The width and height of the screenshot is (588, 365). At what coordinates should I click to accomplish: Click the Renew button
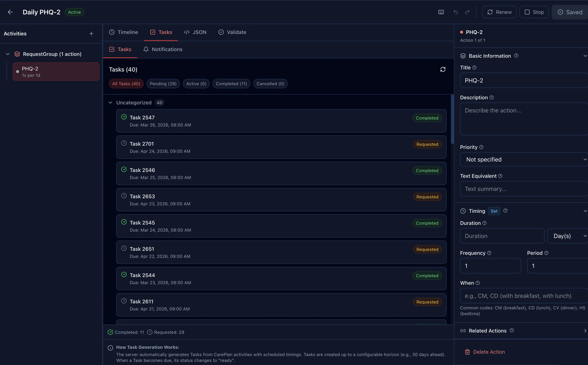499,12
